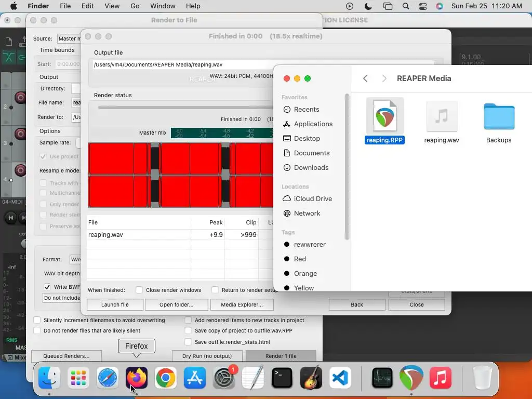Open Spotlight search in the menu bar

click(405, 6)
